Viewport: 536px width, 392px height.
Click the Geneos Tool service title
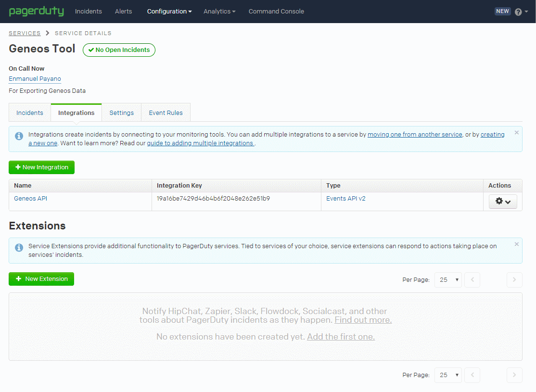coord(42,49)
